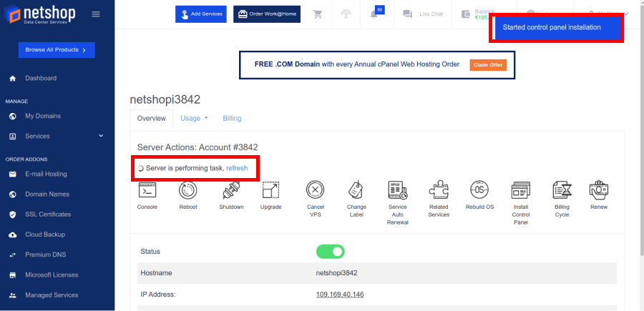Screen dimensions: 644x311
Task: Click the Cloud Backup cloud icon
Action: (12, 235)
